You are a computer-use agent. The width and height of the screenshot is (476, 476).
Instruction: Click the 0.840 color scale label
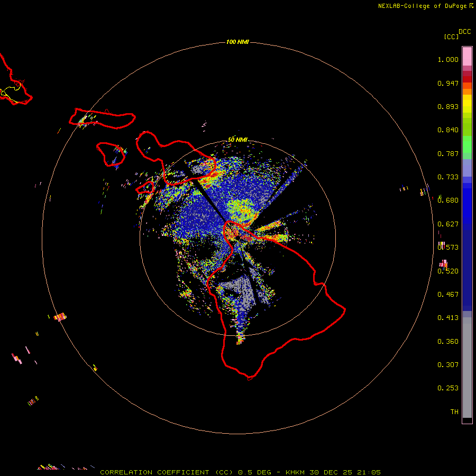pos(448,130)
